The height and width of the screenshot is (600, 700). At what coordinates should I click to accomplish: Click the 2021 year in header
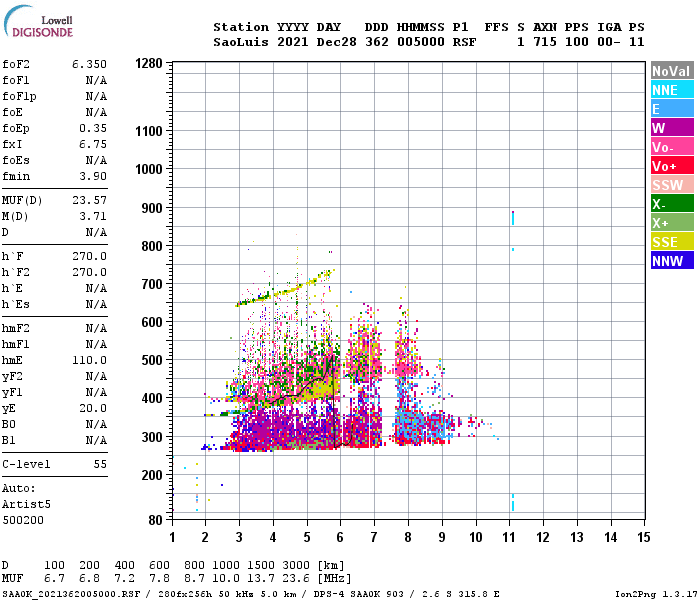coord(293,42)
